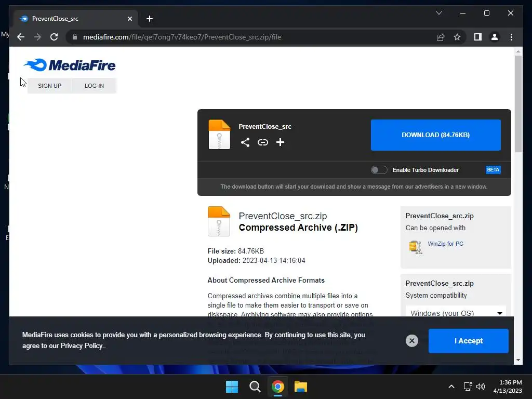
Task: Click the LOG IN button
Action: coord(95,86)
